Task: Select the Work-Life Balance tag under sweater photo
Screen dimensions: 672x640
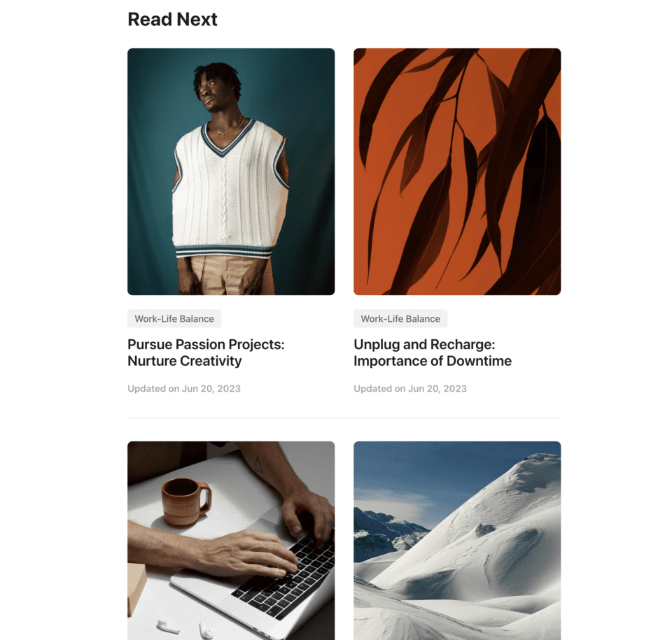Action: [174, 319]
